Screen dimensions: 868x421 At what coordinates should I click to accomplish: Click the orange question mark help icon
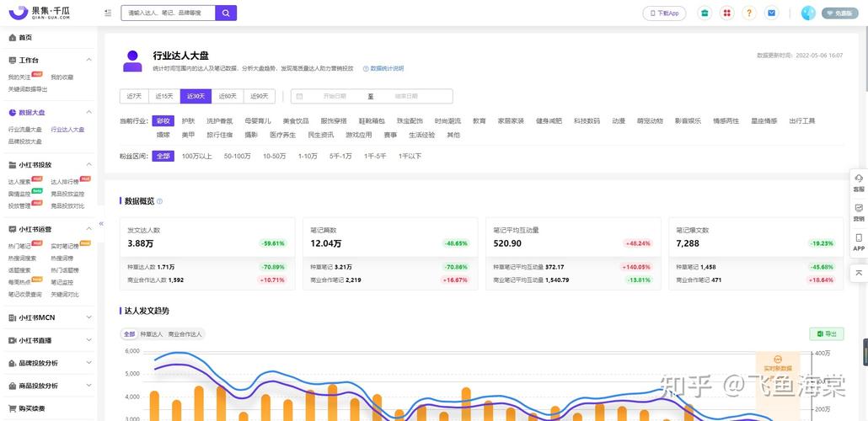pos(749,13)
